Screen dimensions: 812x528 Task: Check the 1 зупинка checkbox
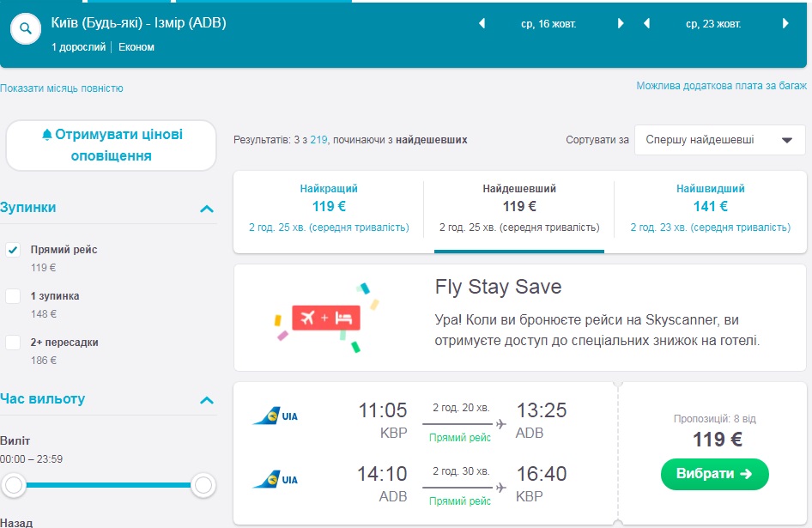(13, 296)
